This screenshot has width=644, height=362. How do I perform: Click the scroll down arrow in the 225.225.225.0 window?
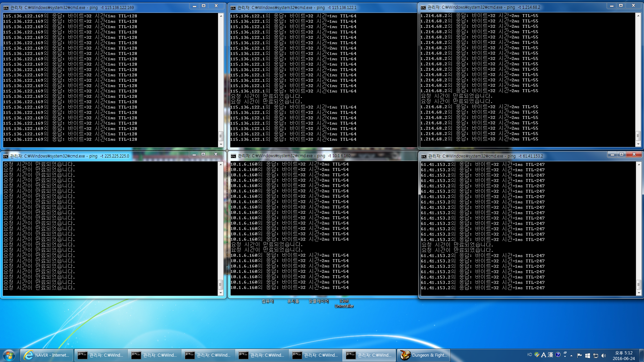(221, 293)
